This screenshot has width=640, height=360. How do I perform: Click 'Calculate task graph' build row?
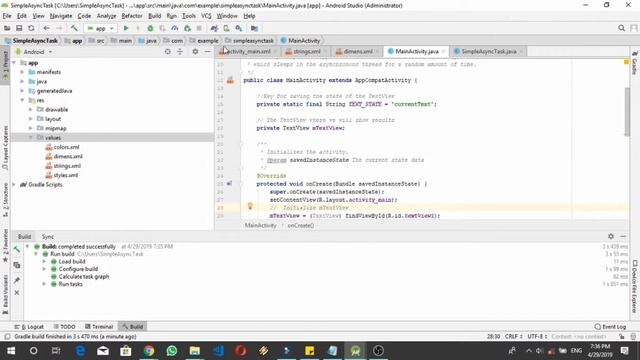84,276
